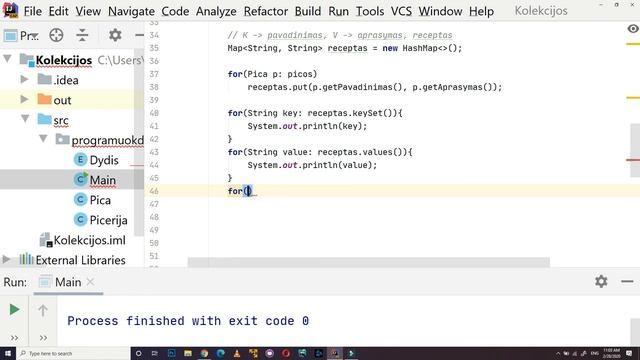Open Edge from the taskbar

point(220,353)
